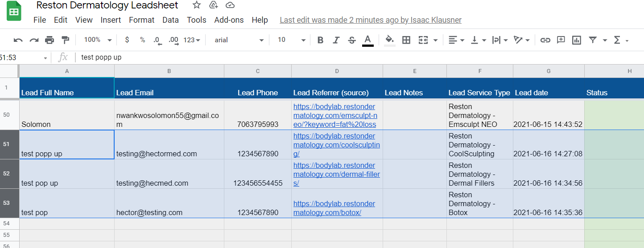Click the Print icon

tap(50, 40)
